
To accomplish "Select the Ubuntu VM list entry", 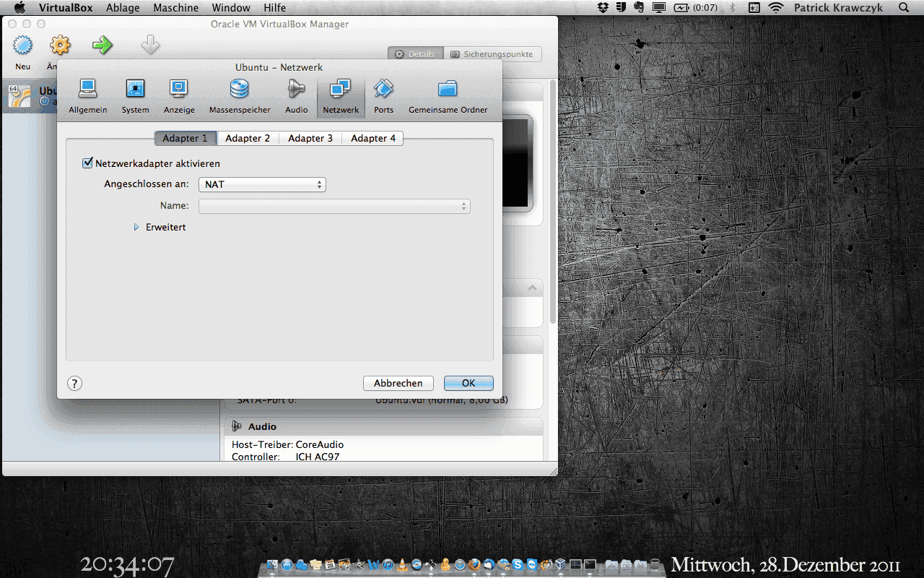I will (30, 96).
